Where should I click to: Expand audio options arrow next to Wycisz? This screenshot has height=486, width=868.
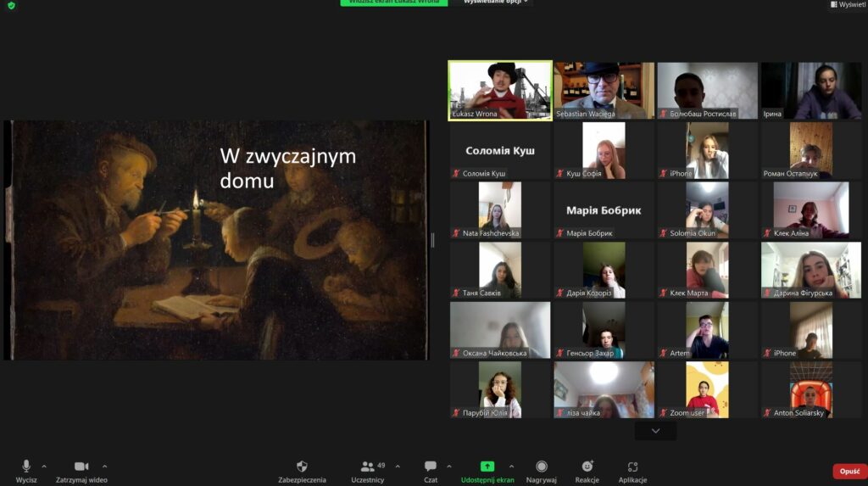click(x=44, y=466)
